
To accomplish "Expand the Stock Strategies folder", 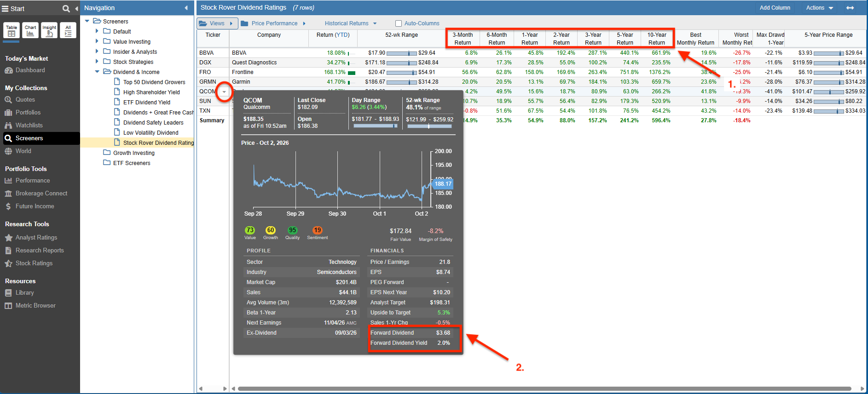I will point(97,62).
